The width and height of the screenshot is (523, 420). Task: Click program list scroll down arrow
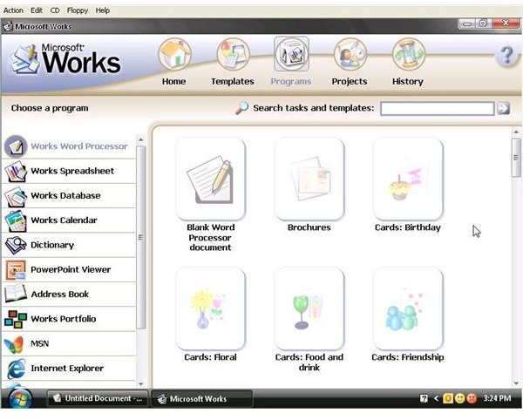140,384
